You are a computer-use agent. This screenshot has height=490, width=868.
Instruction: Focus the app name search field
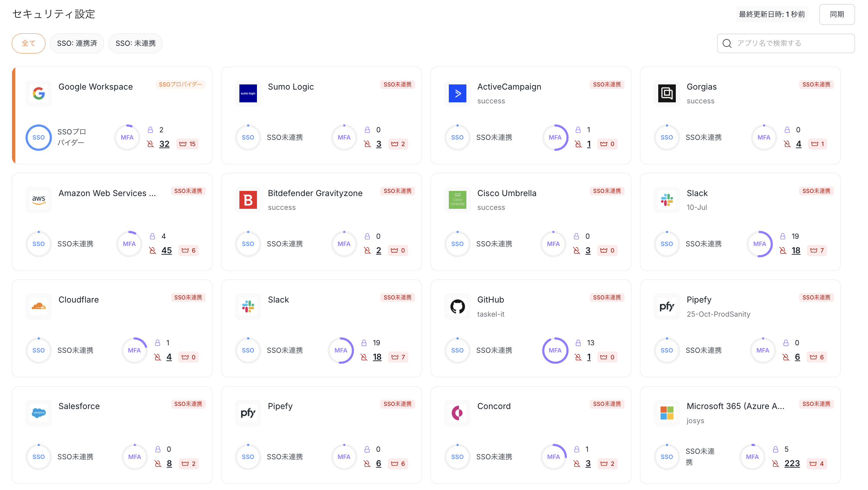pos(792,43)
